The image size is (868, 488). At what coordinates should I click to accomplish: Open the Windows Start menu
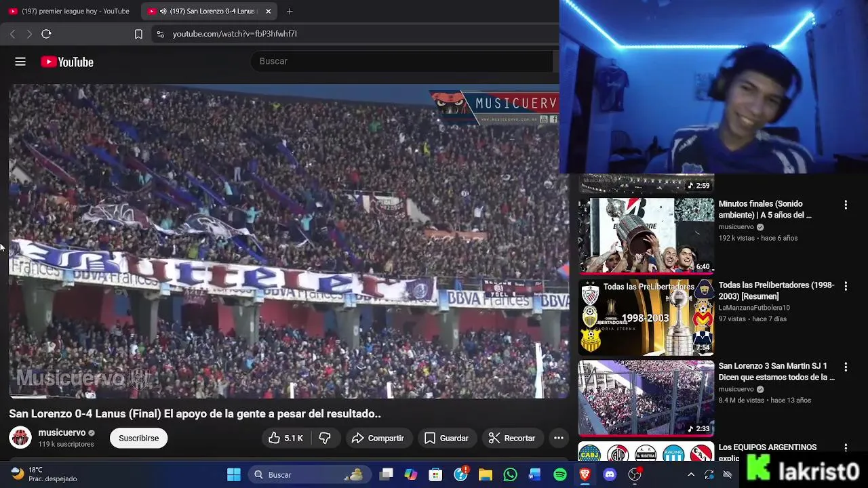[x=234, y=474]
